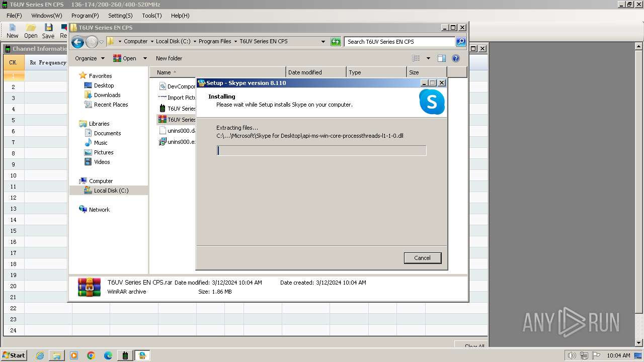The image size is (644, 362).
Task: Click the Open button with WinRAR icon
Action: point(125,58)
